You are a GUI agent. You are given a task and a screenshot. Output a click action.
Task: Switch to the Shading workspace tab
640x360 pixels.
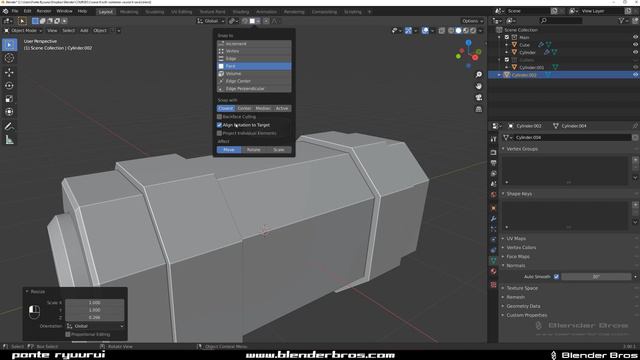pyautogui.click(x=241, y=12)
